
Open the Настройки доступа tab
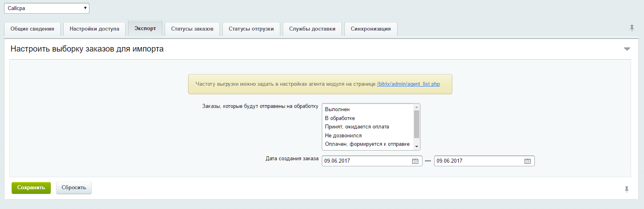tap(94, 29)
